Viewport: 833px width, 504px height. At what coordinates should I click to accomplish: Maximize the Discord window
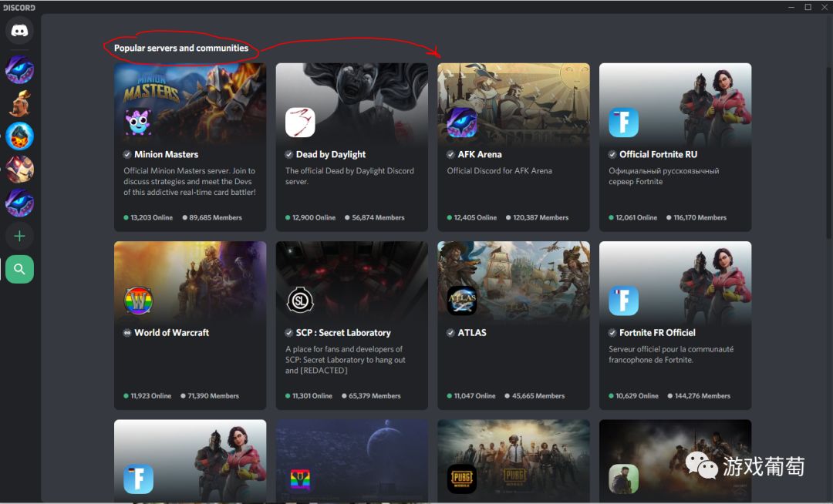point(808,7)
